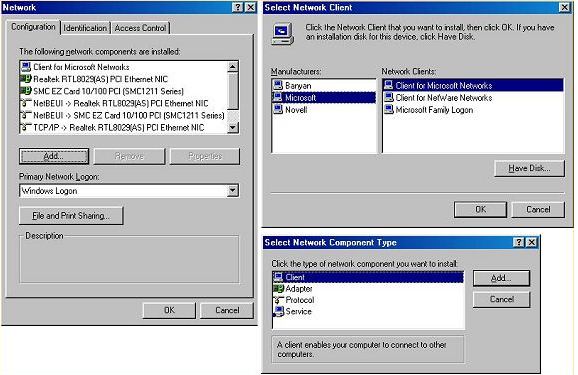Switch to the Configuration tab
Image resolution: width=578 pixels, height=375 pixels.
[33, 27]
